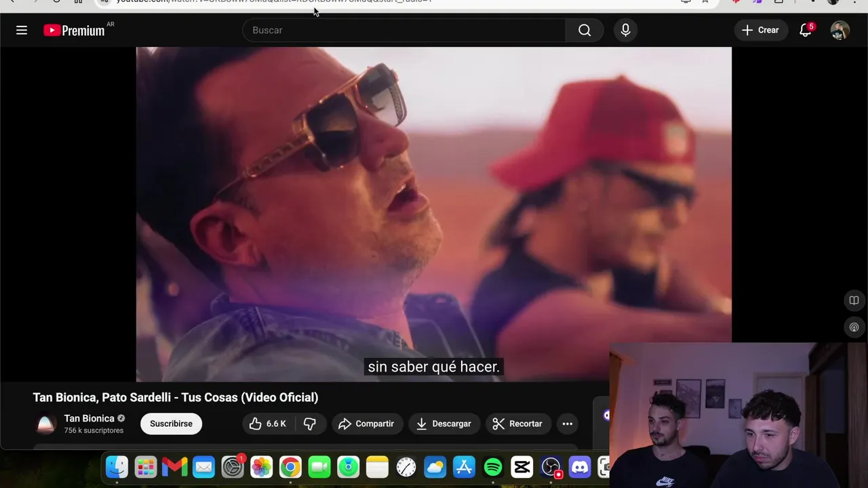The width and height of the screenshot is (868, 488).
Task: Open FaceTime from the dock
Action: (319, 467)
